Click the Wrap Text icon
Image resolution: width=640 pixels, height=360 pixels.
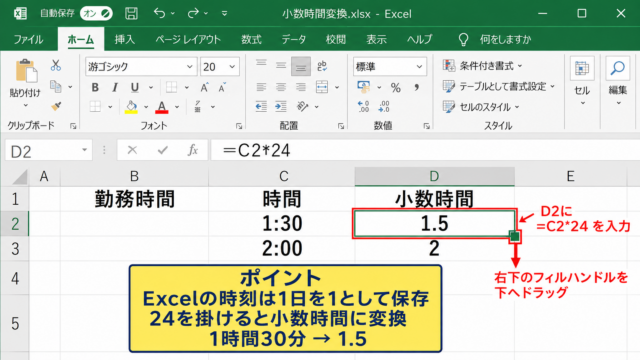pyautogui.click(x=322, y=66)
